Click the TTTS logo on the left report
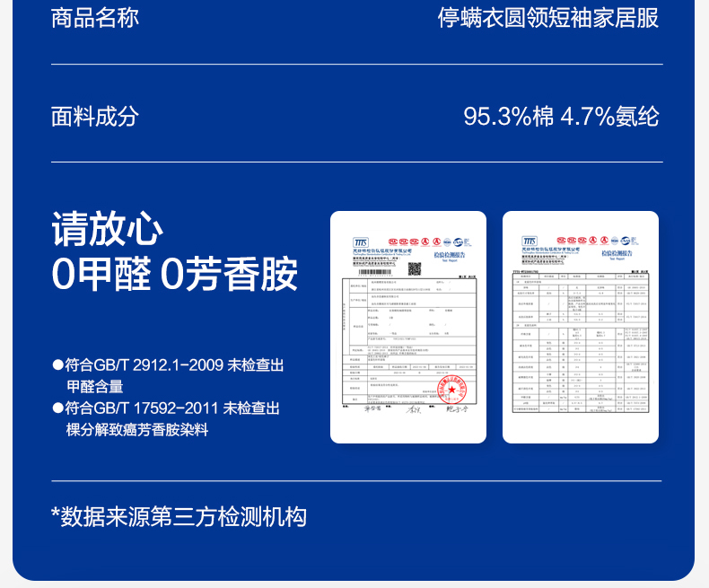709x588 pixels. coord(361,241)
